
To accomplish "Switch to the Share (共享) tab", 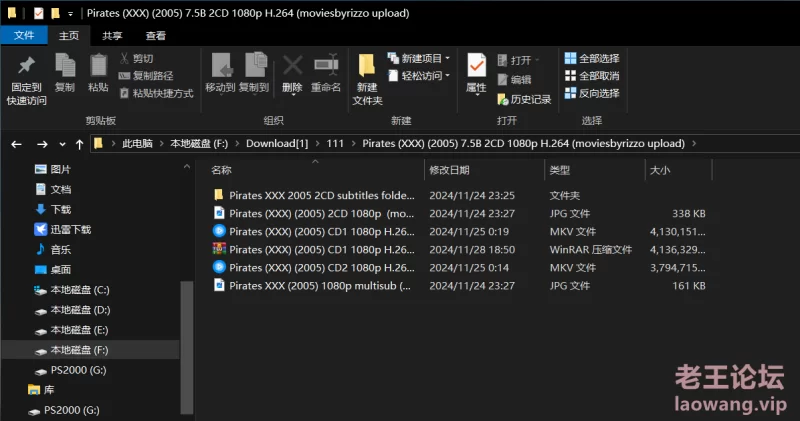I will click(112, 35).
